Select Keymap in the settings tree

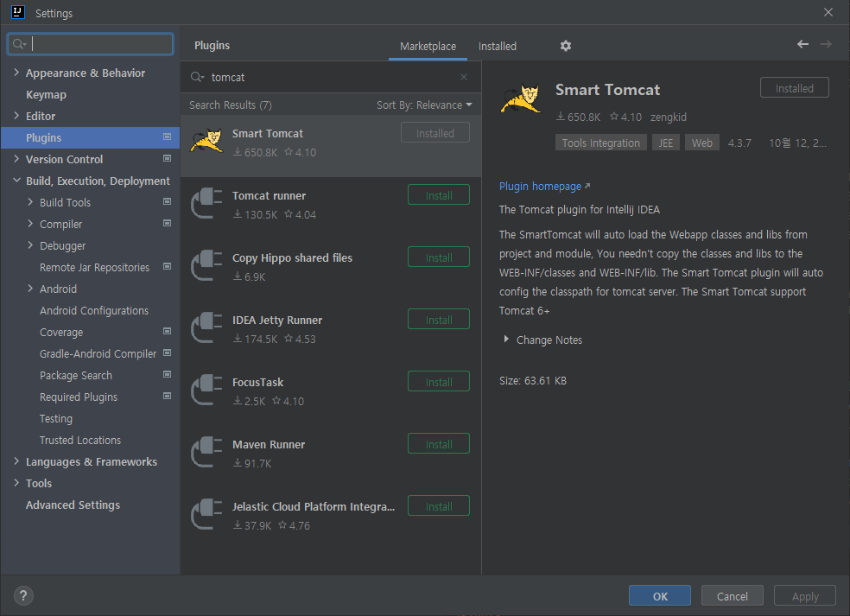[x=46, y=94]
